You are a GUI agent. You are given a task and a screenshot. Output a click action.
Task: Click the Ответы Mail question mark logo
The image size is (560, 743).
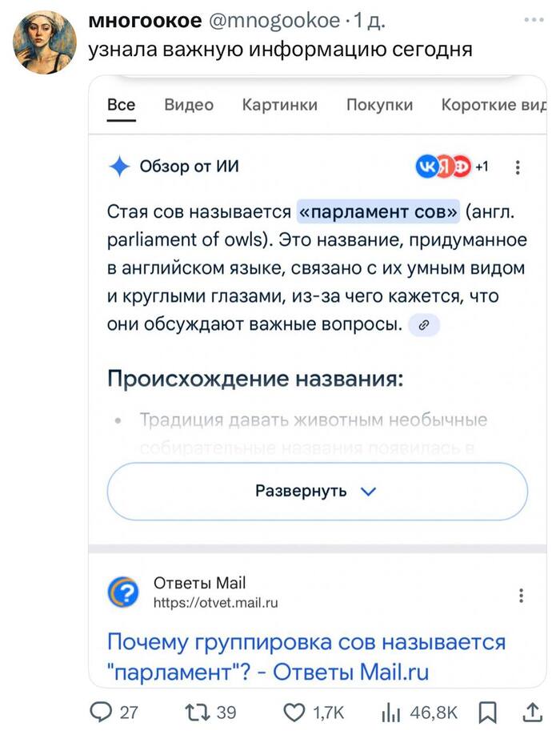[121, 591]
